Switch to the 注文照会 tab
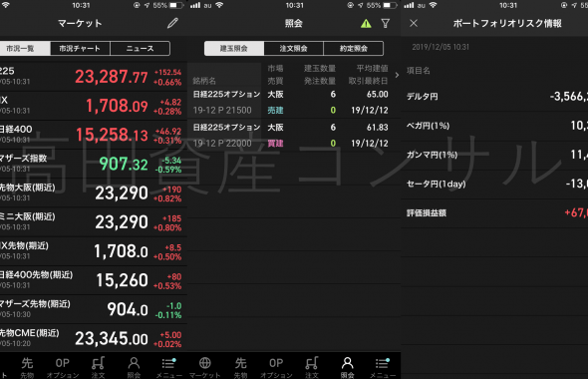Viewport: 588px width, 379px height. (294, 49)
